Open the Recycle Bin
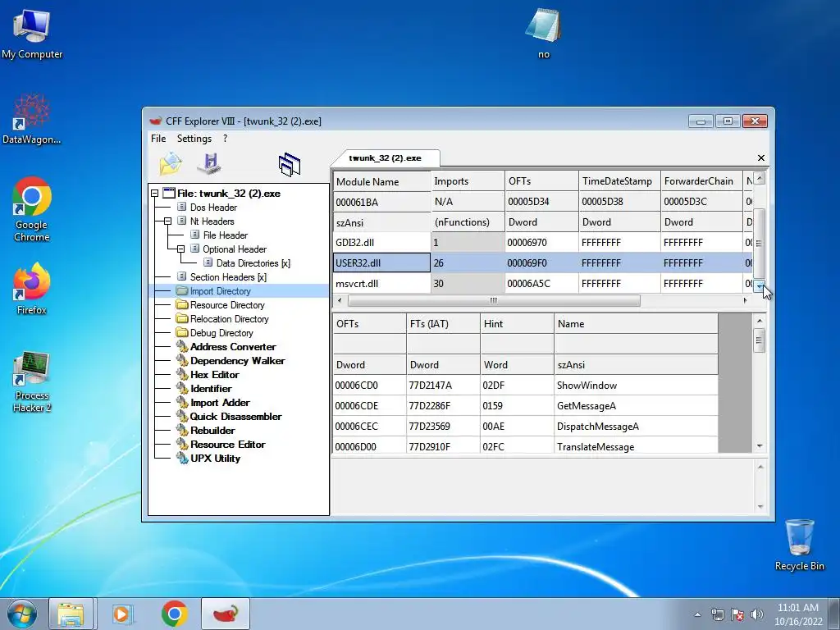Viewport: 840px width, 630px height. tap(799, 545)
